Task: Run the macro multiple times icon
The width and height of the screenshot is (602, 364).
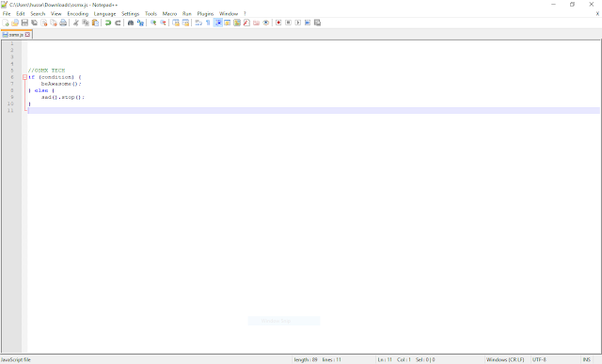Action: click(308, 23)
